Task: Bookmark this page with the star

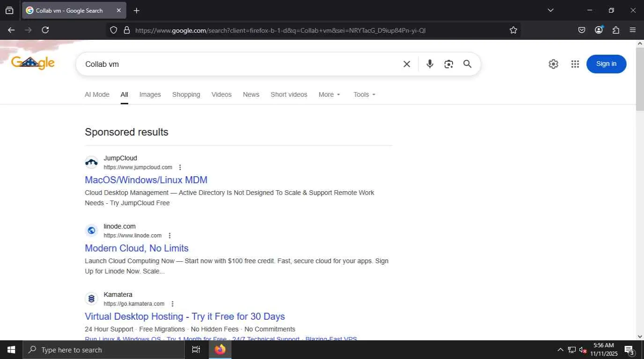Action: click(513, 30)
